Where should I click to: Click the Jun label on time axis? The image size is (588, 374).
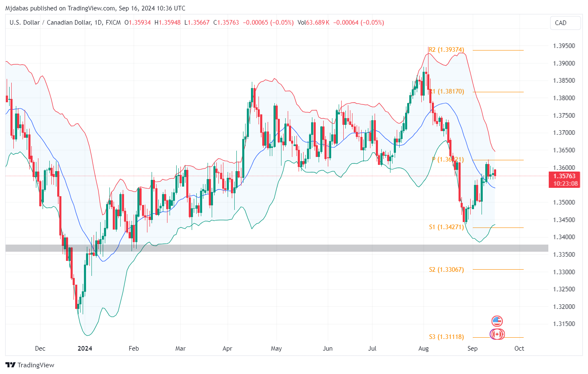coord(328,349)
